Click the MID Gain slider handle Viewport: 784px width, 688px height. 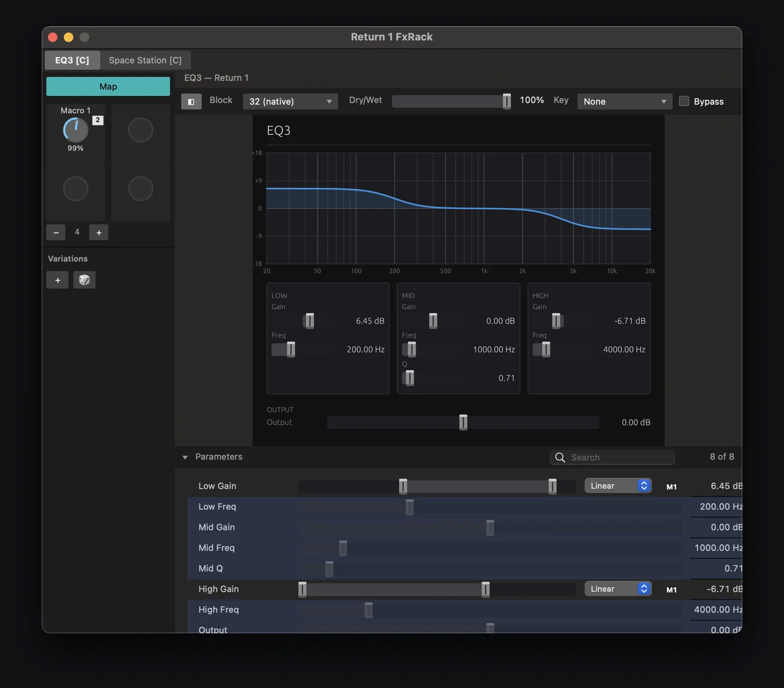433,321
